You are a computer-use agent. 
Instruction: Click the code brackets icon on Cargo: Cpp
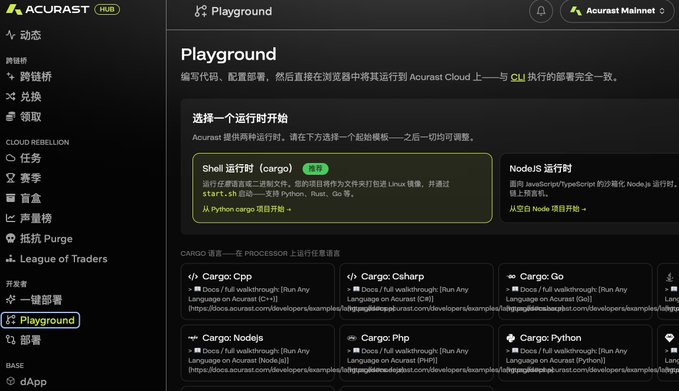[193, 276]
